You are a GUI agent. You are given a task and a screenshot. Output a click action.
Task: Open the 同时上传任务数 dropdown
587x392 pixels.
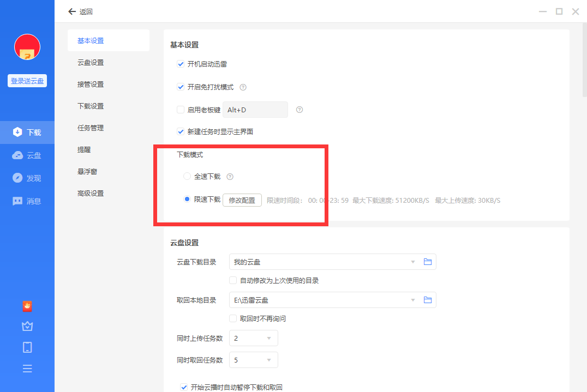coord(269,339)
